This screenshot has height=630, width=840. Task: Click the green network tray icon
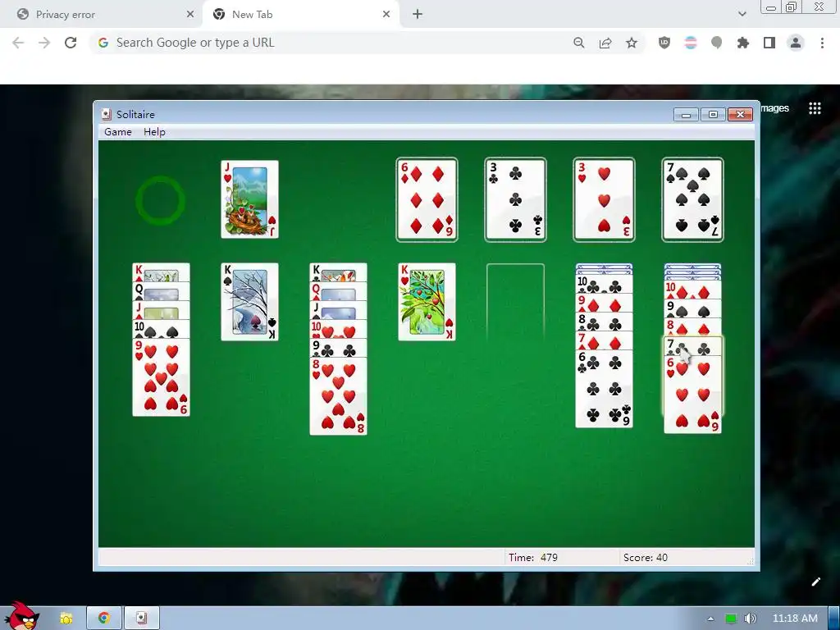[x=730, y=619]
